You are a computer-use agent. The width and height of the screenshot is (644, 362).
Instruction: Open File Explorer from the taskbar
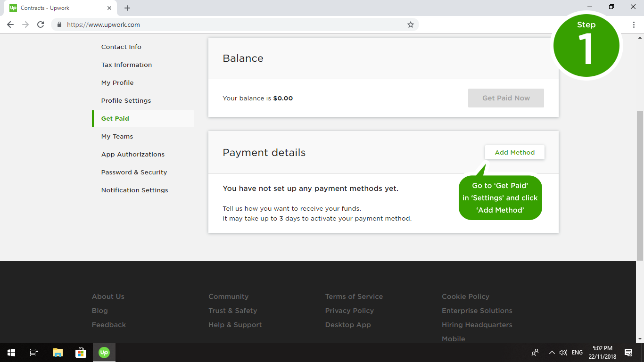click(x=58, y=352)
